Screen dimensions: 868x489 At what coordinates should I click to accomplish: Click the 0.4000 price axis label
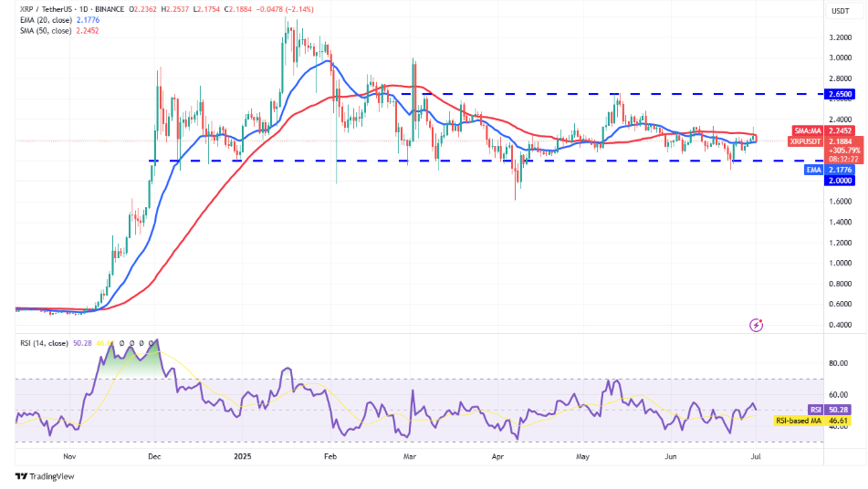[841, 326]
